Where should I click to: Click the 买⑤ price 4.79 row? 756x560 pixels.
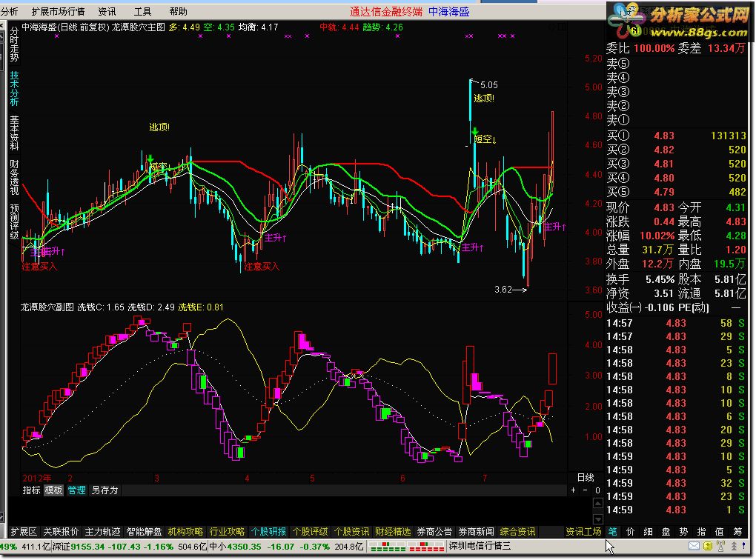click(x=676, y=192)
